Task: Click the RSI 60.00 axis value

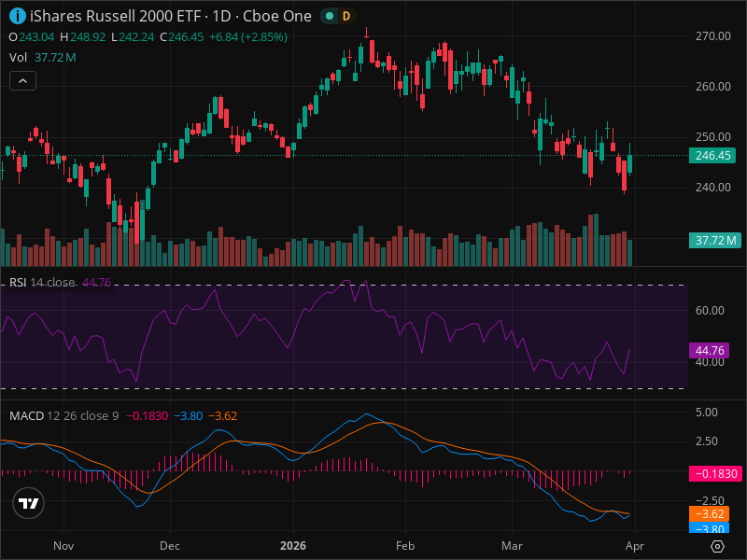Action: coord(710,311)
